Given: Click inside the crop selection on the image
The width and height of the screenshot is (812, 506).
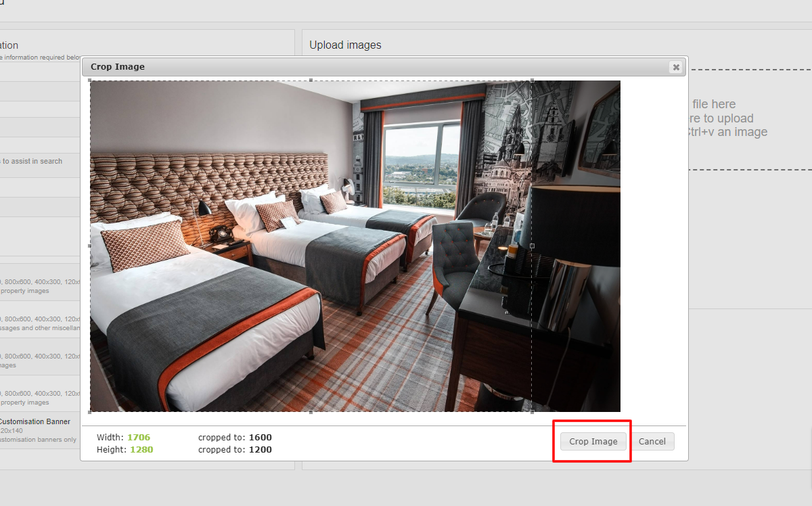Looking at the screenshot, I should (x=311, y=246).
